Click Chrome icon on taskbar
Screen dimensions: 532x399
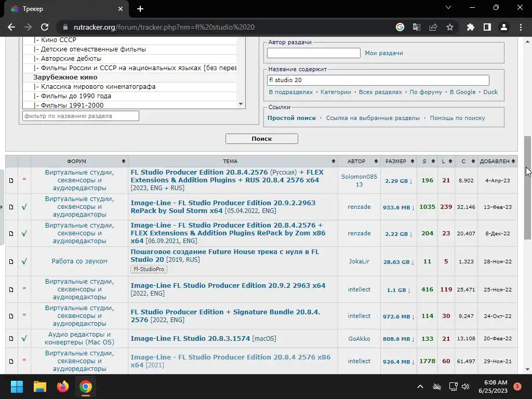pos(86,387)
